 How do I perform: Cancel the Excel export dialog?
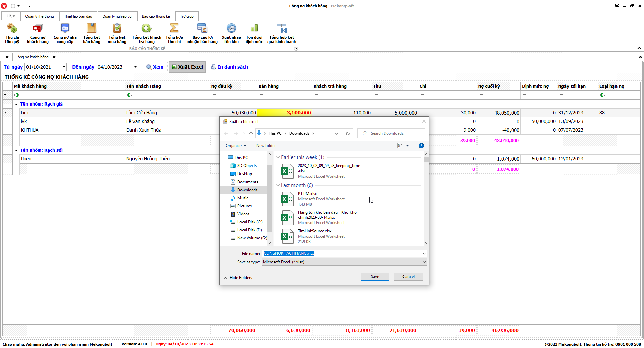point(408,277)
